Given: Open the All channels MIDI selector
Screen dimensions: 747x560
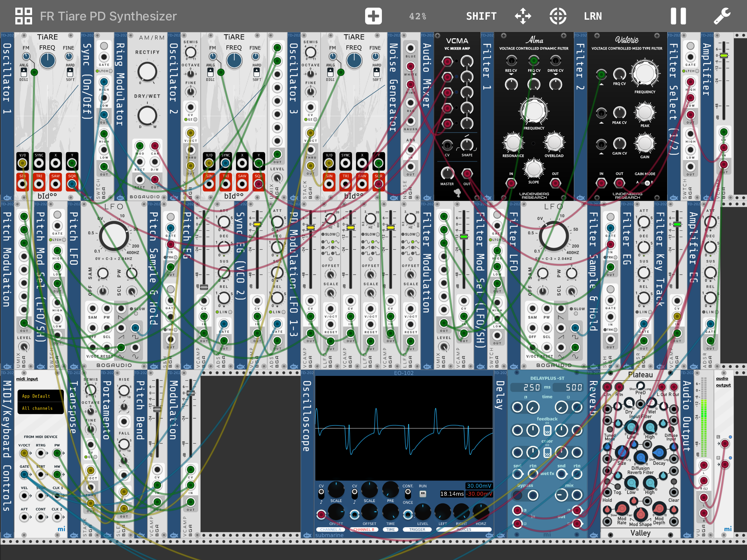Looking at the screenshot, I should (x=40, y=408).
